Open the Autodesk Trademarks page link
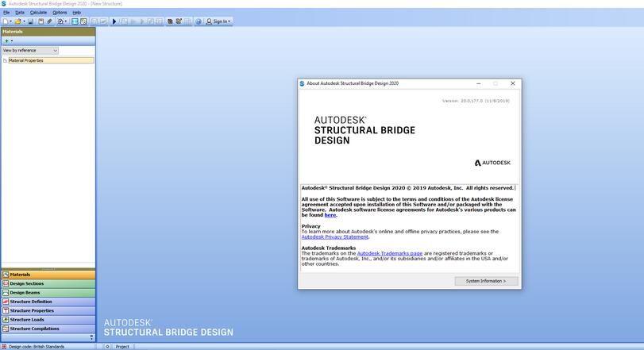The height and width of the screenshot is (350, 644). coord(390,254)
